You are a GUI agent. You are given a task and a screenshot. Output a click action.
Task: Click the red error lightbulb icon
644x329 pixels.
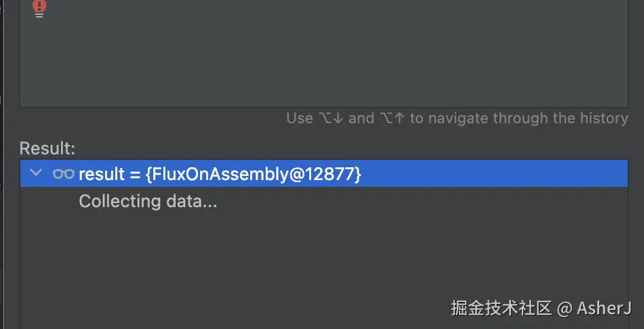click(39, 8)
